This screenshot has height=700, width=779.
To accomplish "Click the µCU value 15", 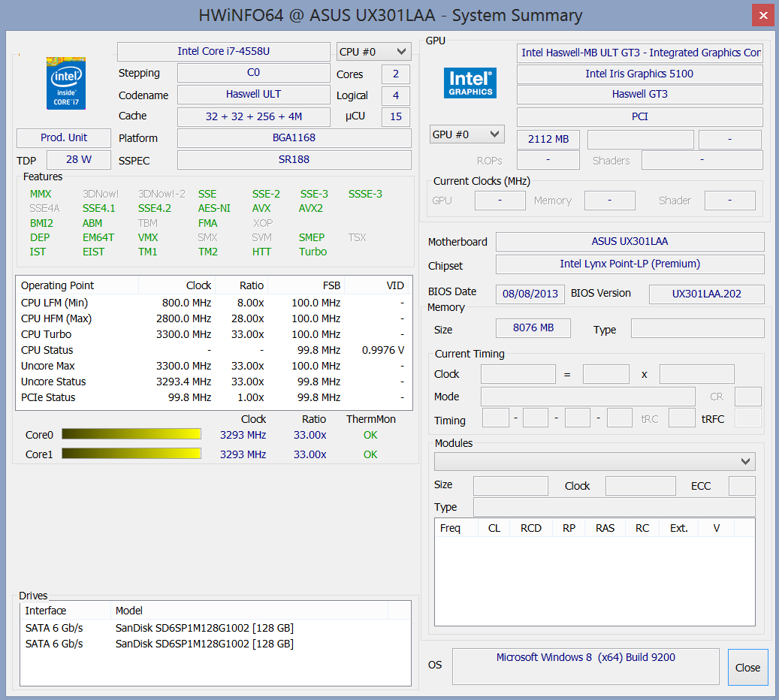I will [x=395, y=116].
